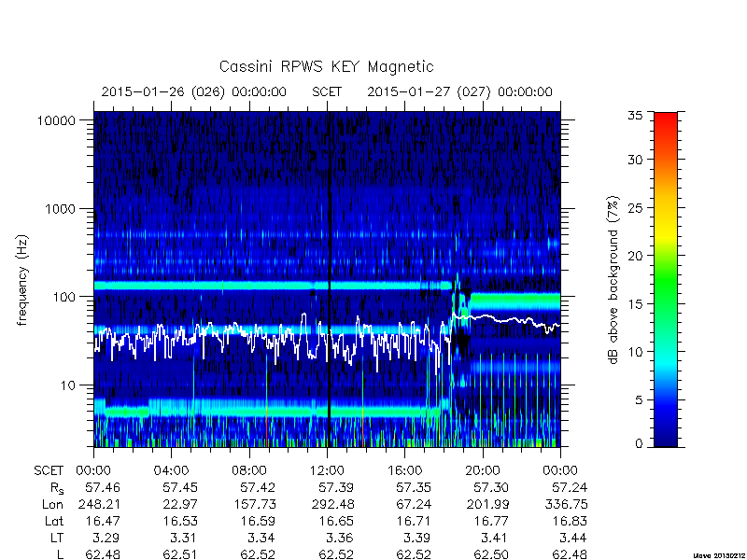Click the time tick label 12:00
The width and height of the screenshot is (747, 560).
327,471
